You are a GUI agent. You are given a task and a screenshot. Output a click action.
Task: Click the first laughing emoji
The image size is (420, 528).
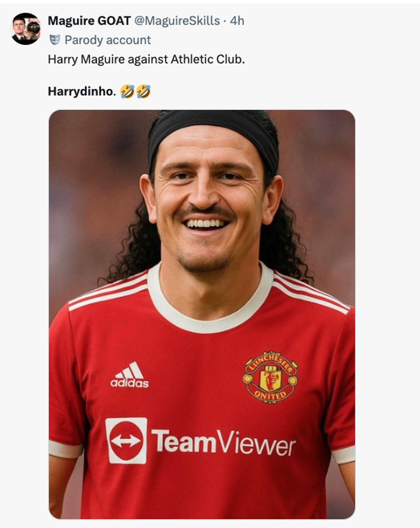(127, 91)
